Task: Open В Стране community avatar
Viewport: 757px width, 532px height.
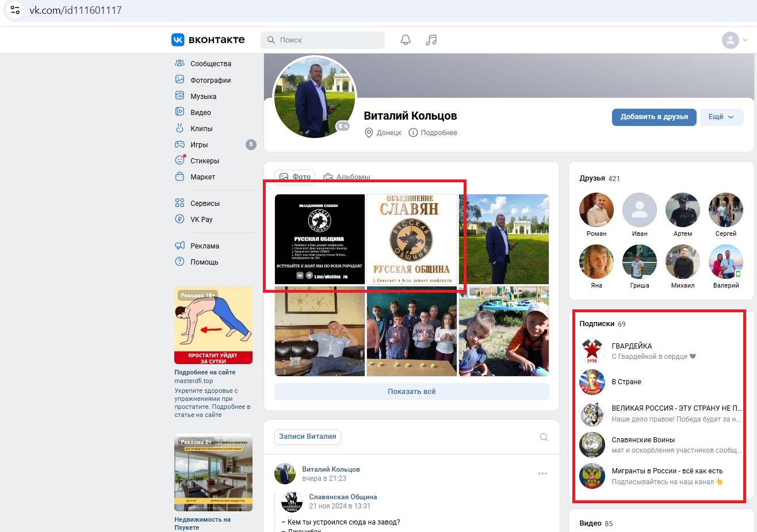Action: (592, 382)
